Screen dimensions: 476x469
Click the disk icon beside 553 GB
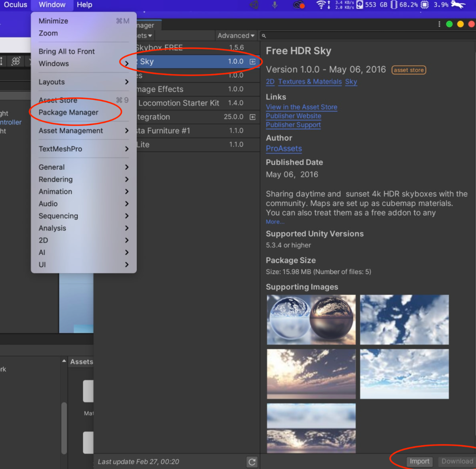pos(360,5)
